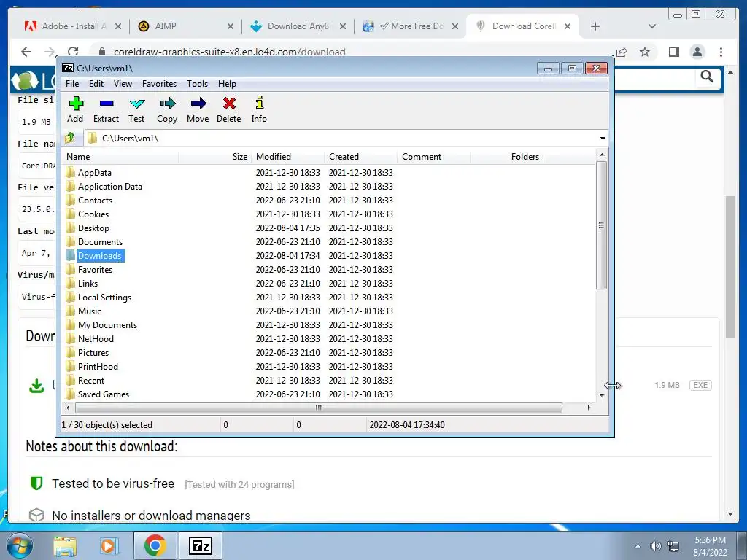Open Chrome three-dot menu
Screen dimensions: 747x560
[721, 52]
